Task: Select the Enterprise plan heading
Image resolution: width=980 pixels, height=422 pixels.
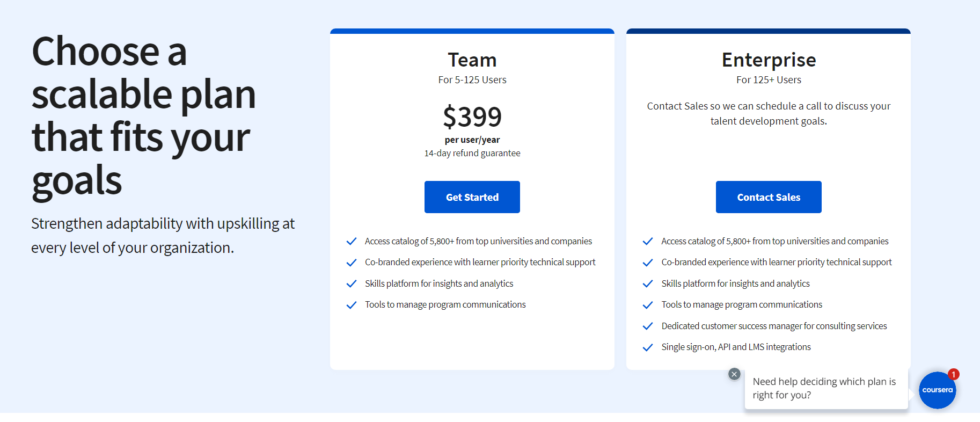Action: coord(768,60)
